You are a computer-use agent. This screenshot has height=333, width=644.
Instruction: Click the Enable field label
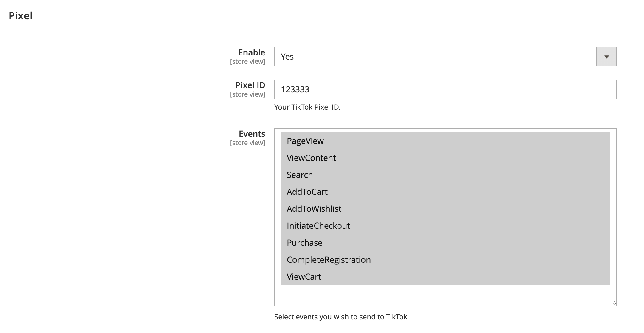point(251,52)
